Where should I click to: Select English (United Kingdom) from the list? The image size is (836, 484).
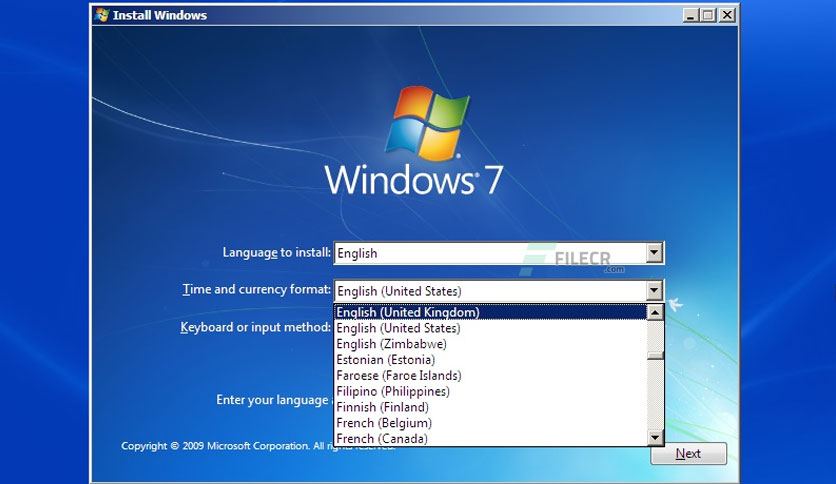(x=491, y=312)
